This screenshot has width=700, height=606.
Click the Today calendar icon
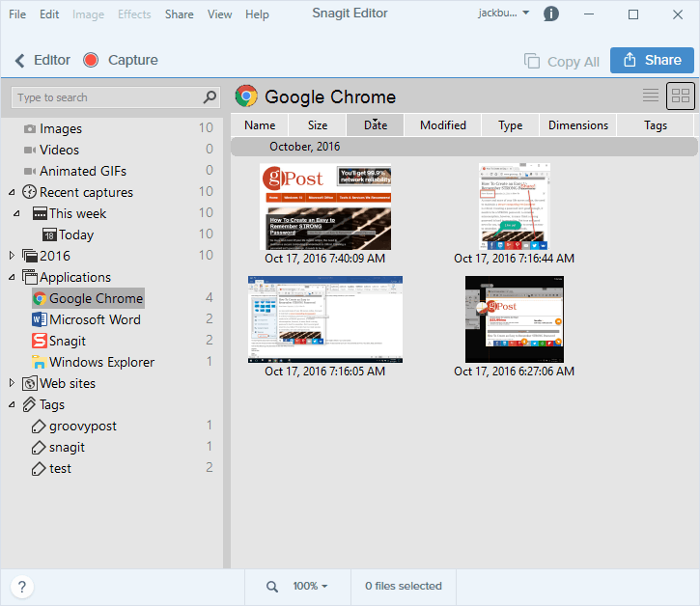click(49, 234)
